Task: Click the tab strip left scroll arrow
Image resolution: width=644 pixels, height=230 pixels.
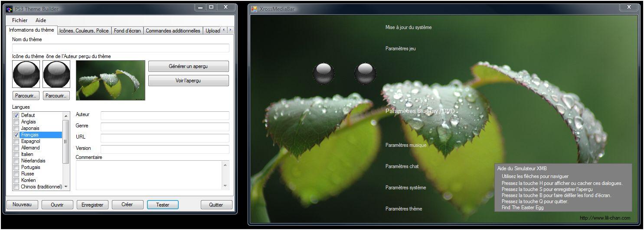Action: (224, 30)
